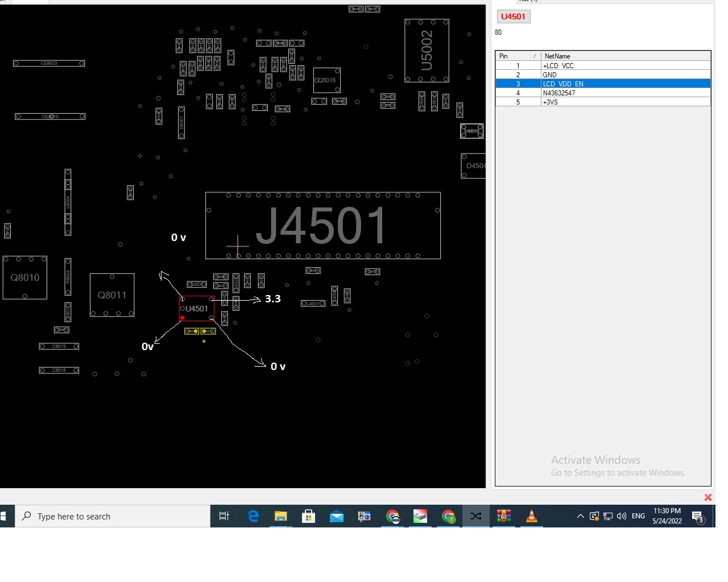Close the panel with the red X
This screenshot has width=728, height=582.
click(708, 497)
